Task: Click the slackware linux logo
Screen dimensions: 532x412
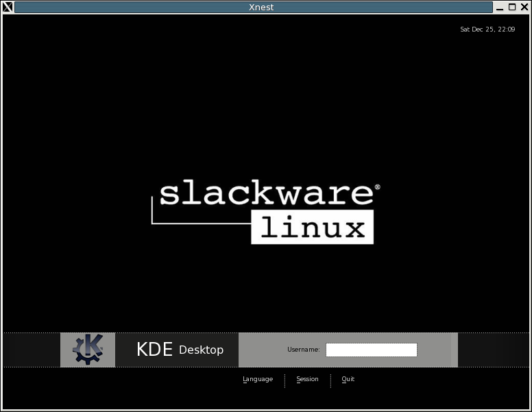Action: click(x=266, y=211)
